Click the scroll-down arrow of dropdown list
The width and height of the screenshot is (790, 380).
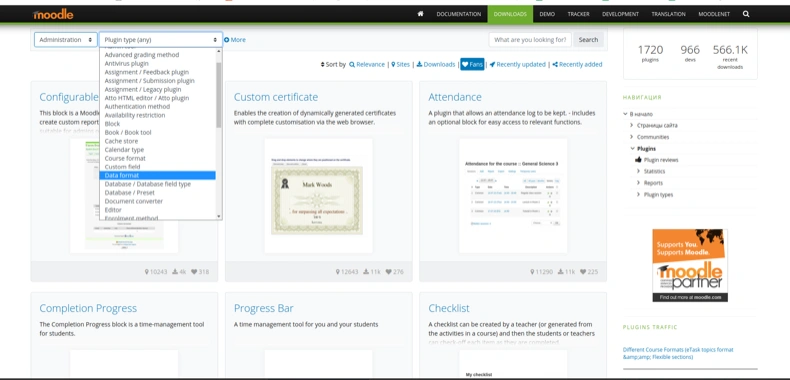click(219, 216)
